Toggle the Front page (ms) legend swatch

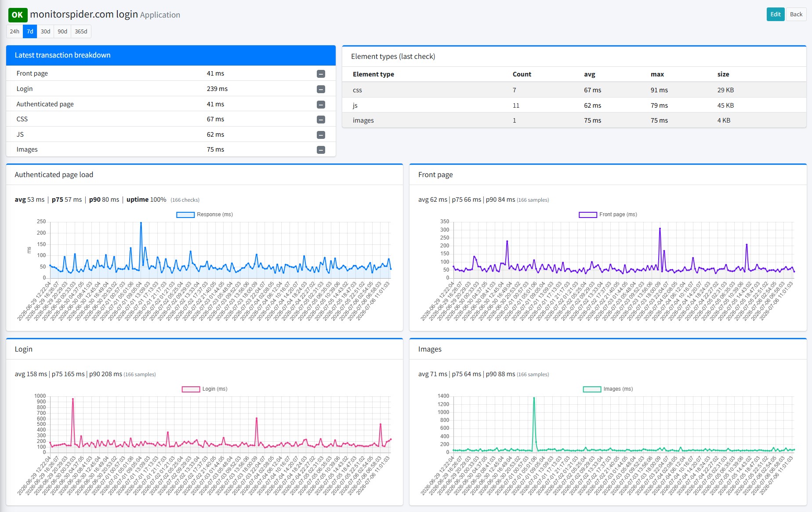coord(587,214)
